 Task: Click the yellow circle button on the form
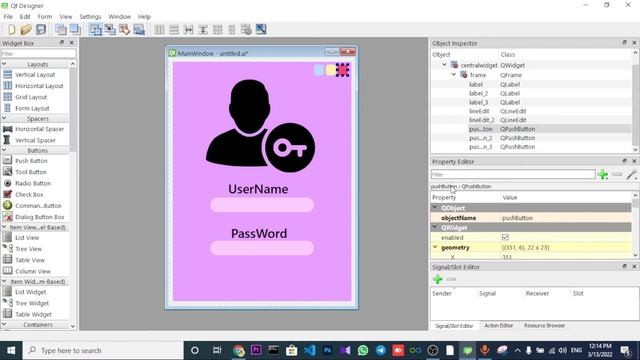coord(331,70)
